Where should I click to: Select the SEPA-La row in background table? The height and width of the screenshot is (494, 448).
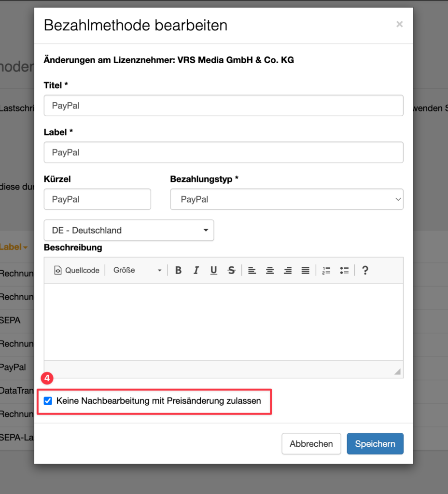click(17, 438)
